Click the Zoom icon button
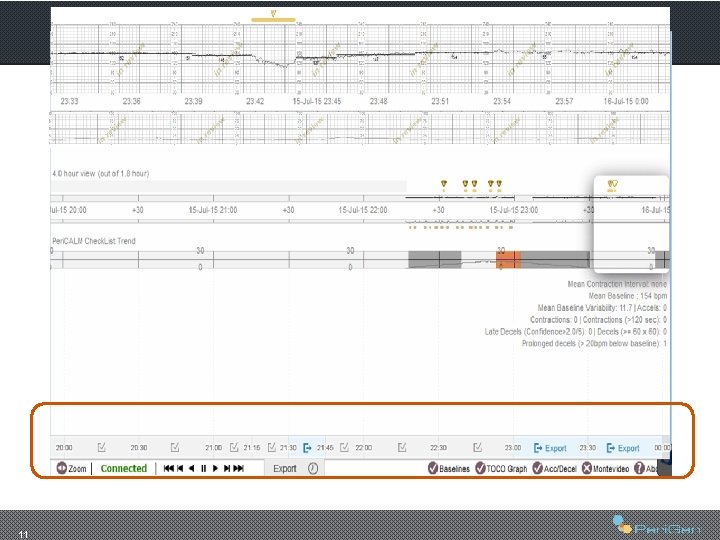Screen dimensions: 720x540 tap(62, 468)
